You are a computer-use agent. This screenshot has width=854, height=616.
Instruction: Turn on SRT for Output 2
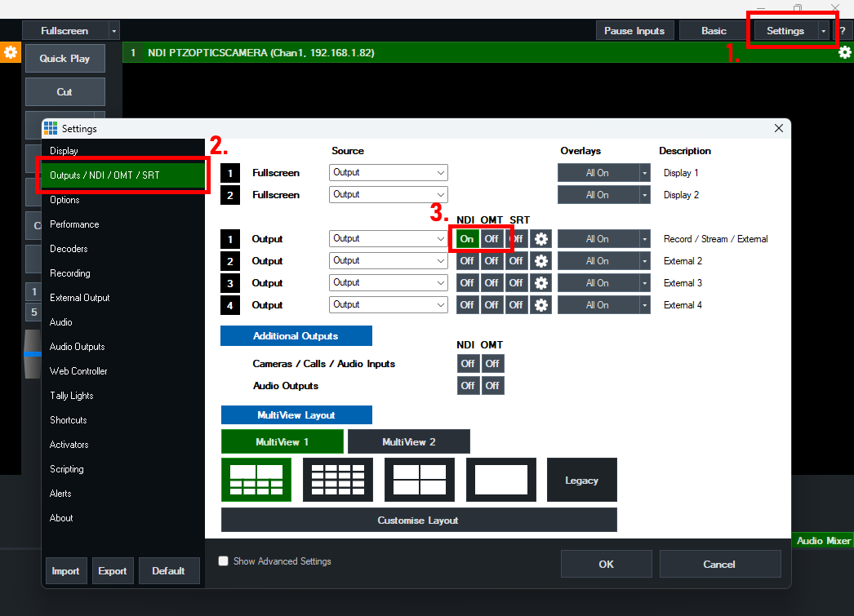click(x=516, y=261)
